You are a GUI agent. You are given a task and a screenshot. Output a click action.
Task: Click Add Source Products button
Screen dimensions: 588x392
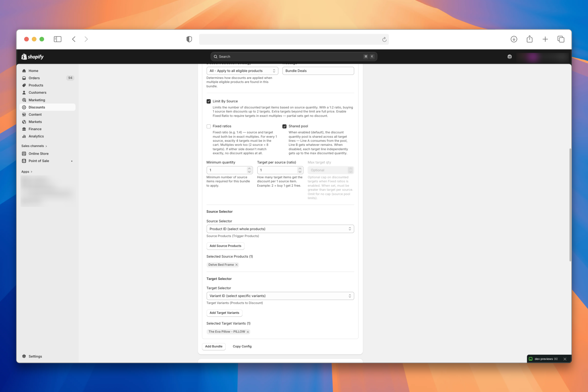pyautogui.click(x=225, y=246)
